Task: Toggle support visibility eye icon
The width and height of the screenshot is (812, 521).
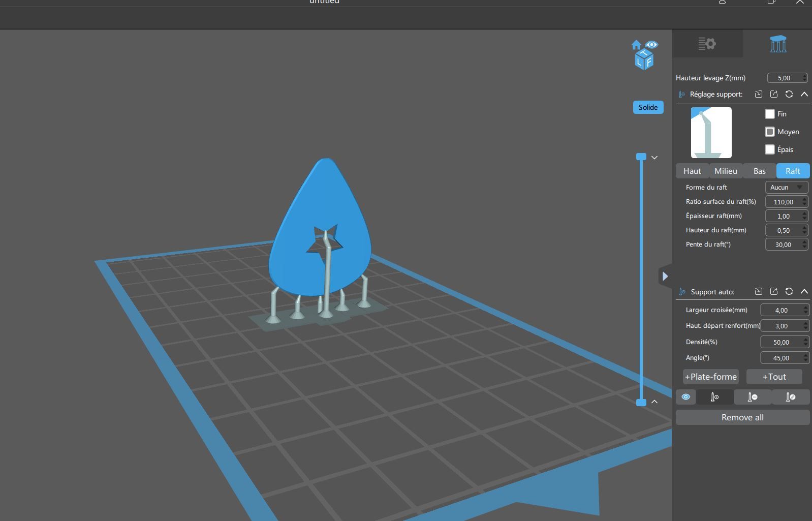Action: pos(685,397)
